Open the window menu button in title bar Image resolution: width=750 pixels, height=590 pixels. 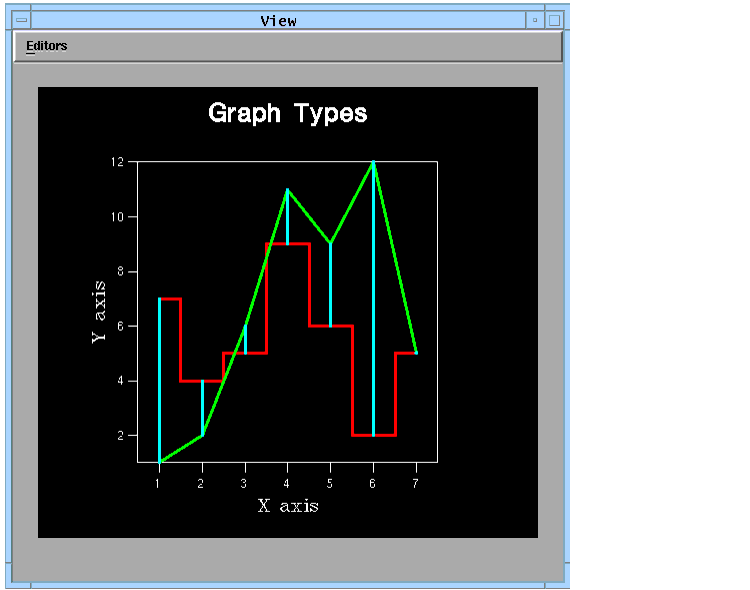click(x=21, y=20)
